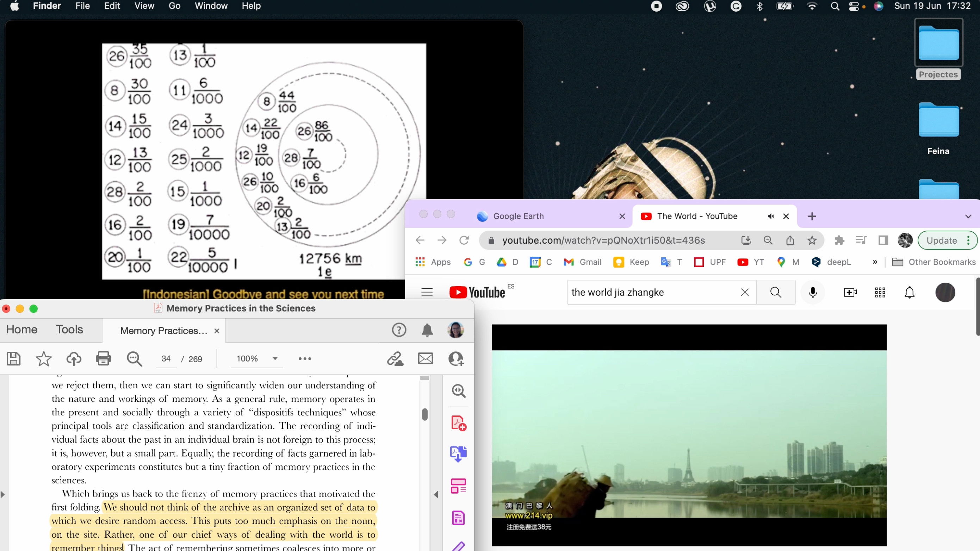Click the email envelope icon in the PDF toolbar
This screenshot has height=551, width=980.
(425, 358)
